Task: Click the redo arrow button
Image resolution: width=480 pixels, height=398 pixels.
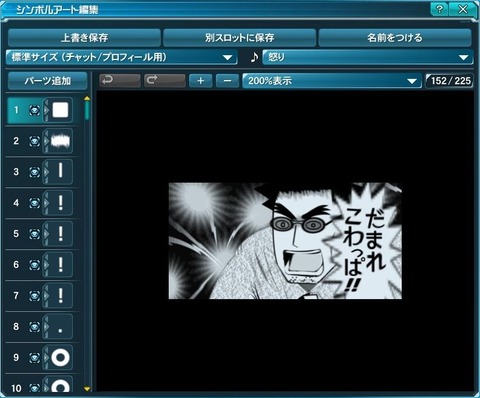Action: pos(165,81)
